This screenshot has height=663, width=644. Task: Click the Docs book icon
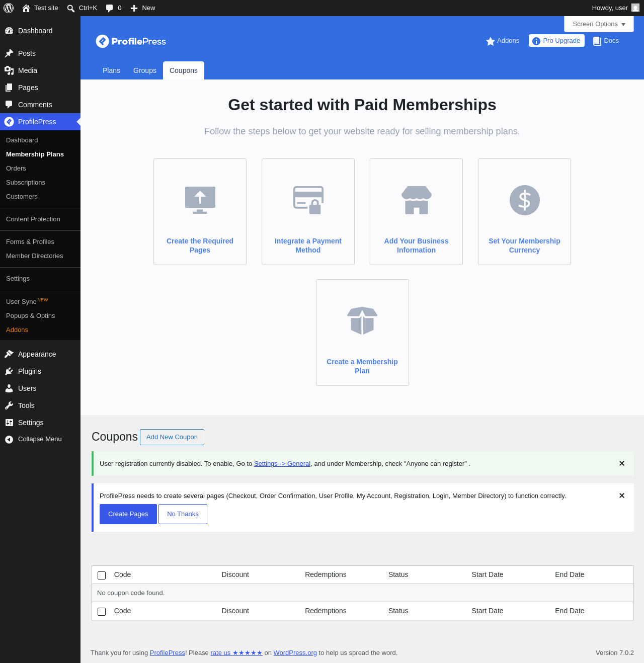pyautogui.click(x=597, y=41)
